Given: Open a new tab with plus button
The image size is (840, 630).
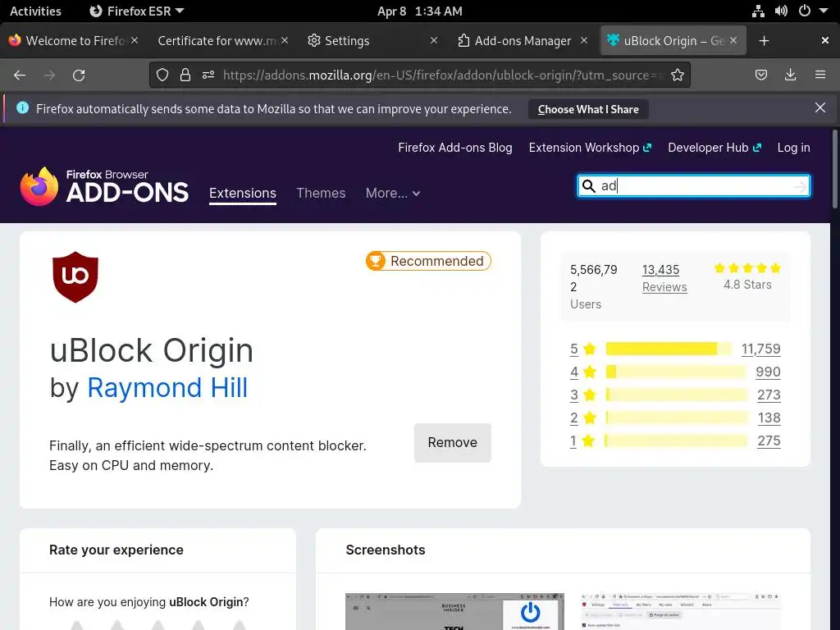Looking at the screenshot, I should coord(764,41).
